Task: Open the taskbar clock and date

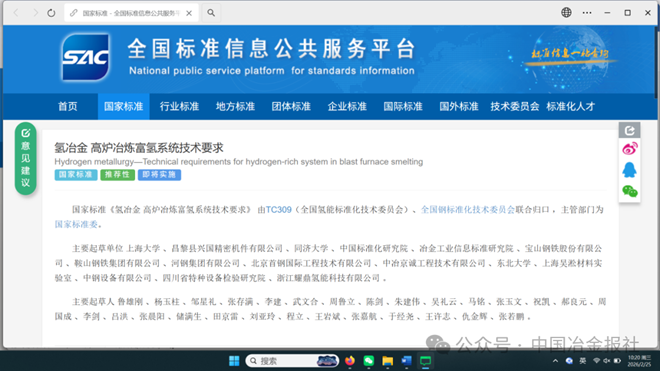Action: click(x=639, y=361)
